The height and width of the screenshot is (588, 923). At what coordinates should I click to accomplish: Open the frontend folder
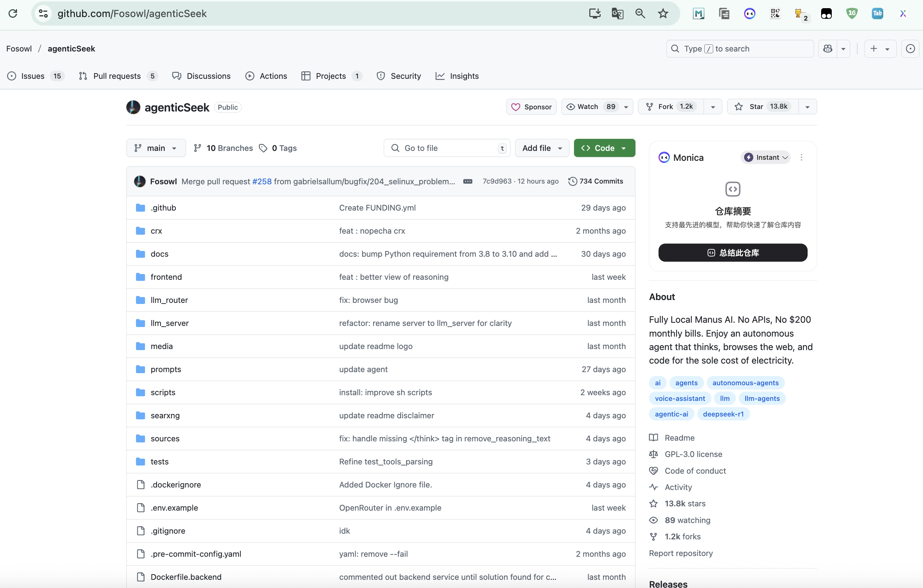[x=166, y=277]
